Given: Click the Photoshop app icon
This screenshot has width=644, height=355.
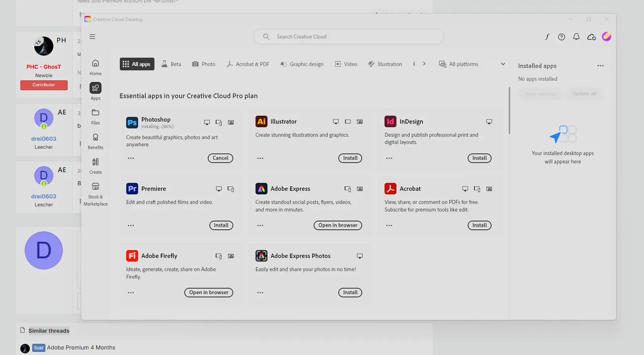Looking at the screenshot, I should 132,122.
